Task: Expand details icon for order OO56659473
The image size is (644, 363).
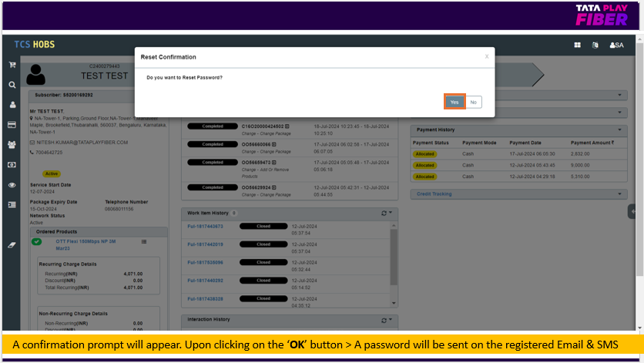Action: point(274,163)
